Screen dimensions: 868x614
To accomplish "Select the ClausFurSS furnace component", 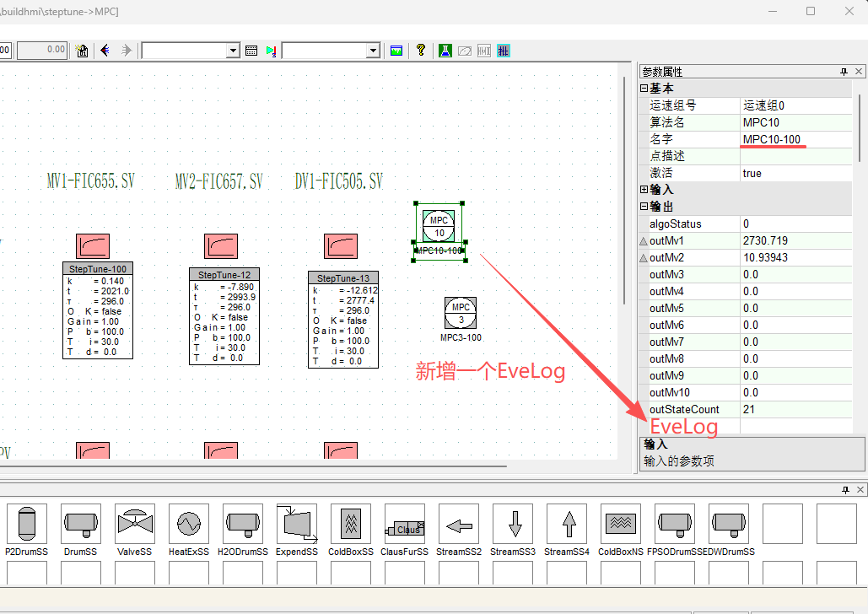I will (405, 524).
